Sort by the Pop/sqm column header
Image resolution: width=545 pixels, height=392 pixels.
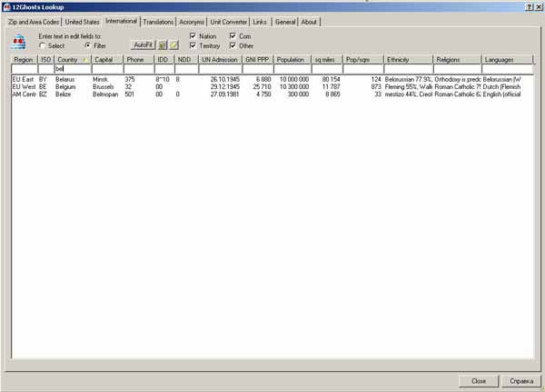(363, 60)
